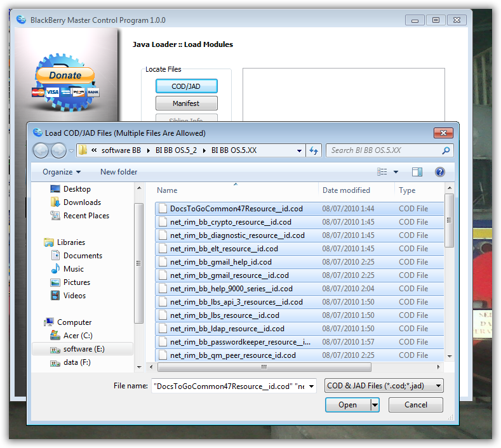Viewport: 501px width, 448px height.
Task: Sort files by Type column header
Action: [419, 190]
